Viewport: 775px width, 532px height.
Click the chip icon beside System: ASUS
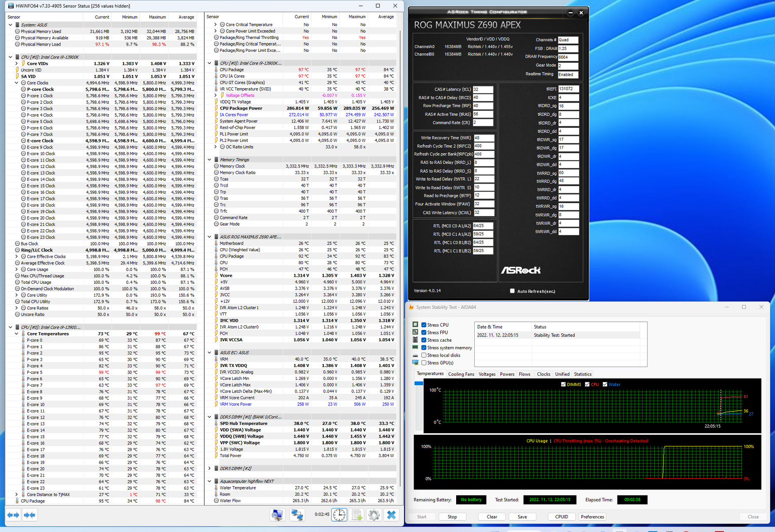pos(17,25)
